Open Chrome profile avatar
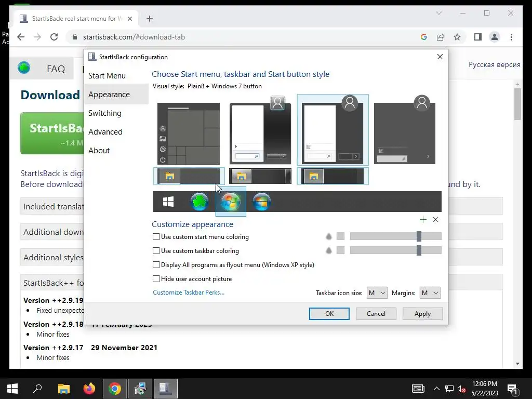 point(495,37)
